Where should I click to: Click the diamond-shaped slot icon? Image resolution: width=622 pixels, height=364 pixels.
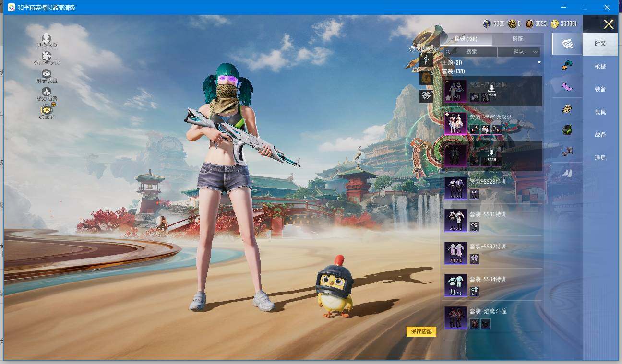[426, 96]
